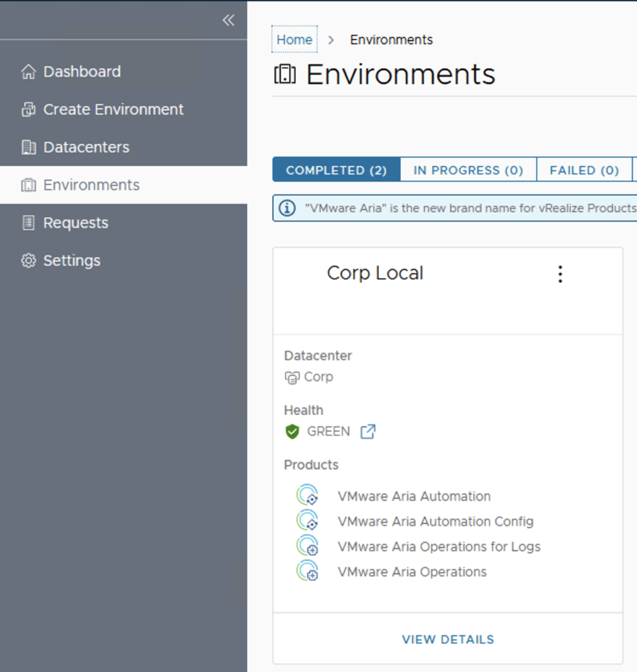Click the VMware Aria Operations product icon
This screenshot has height=672, width=637.
click(x=307, y=571)
